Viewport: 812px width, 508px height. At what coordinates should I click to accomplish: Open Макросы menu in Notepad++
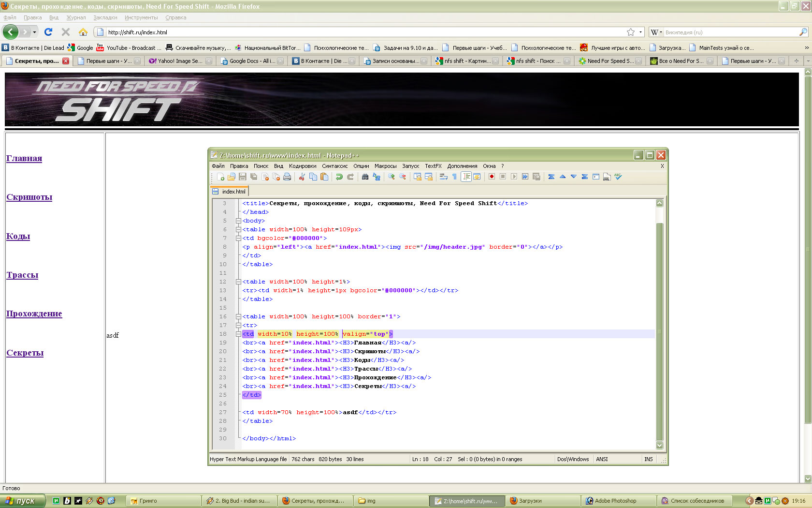[x=385, y=166]
